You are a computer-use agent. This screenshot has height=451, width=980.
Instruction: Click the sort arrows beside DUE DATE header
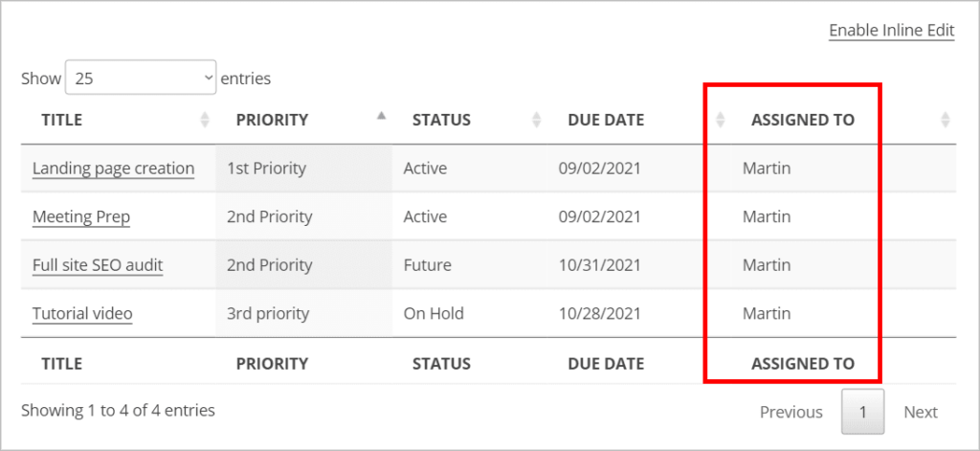[x=720, y=120]
